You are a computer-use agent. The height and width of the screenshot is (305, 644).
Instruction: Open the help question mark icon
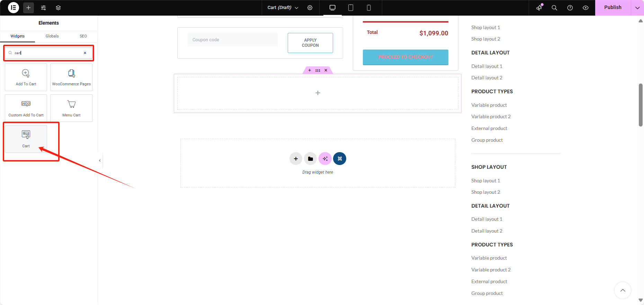click(570, 8)
